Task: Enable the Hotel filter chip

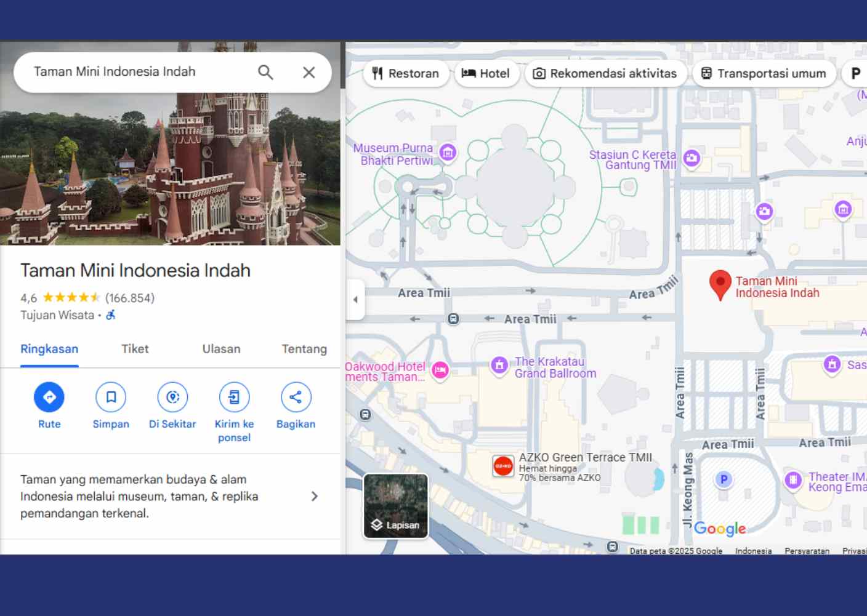Action: [x=486, y=73]
